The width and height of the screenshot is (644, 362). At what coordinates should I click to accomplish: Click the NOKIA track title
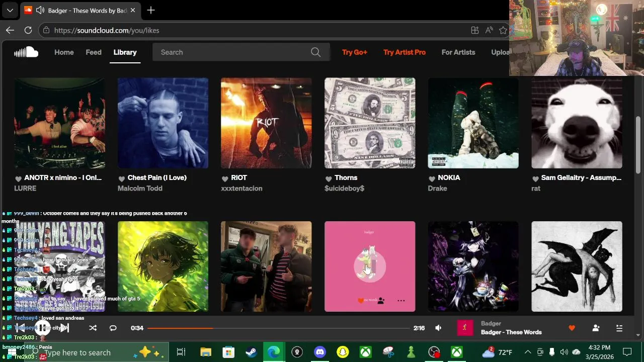(x=449, y=178)
